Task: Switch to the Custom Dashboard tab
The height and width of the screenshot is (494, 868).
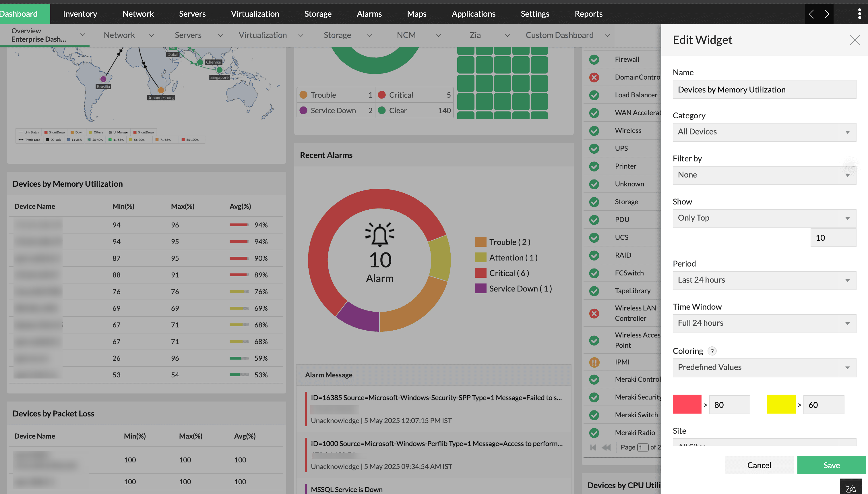Action: (559, 35)
